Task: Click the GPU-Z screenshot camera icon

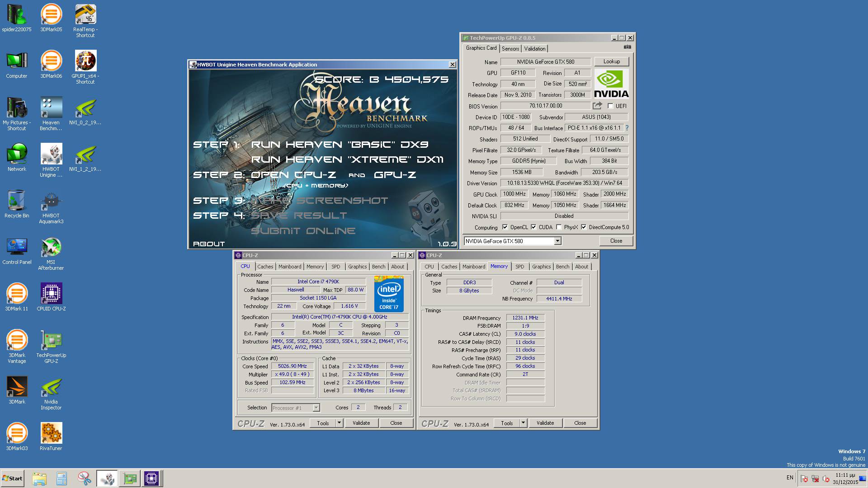Action: tap(627, 47)
